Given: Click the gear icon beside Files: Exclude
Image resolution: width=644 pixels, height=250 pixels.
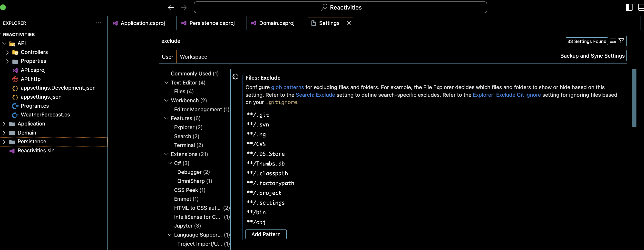Looking at the screenshot, I should point(235,77).
